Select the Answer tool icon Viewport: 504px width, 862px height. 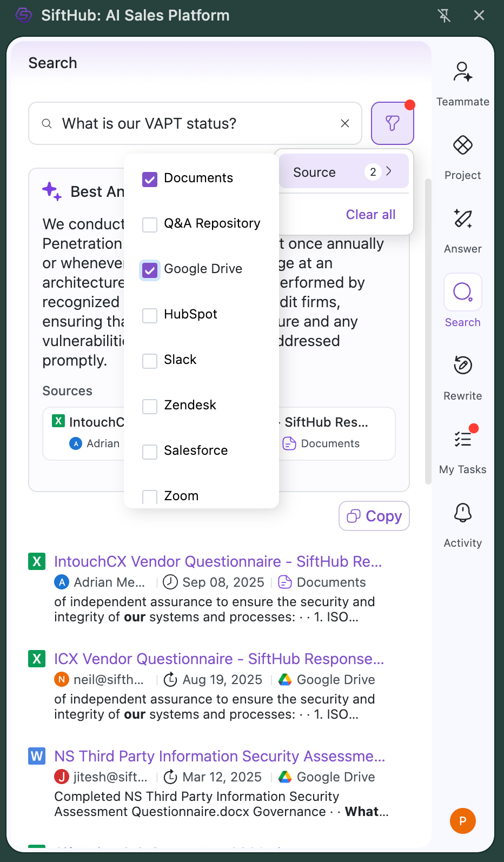click(462, 219)
